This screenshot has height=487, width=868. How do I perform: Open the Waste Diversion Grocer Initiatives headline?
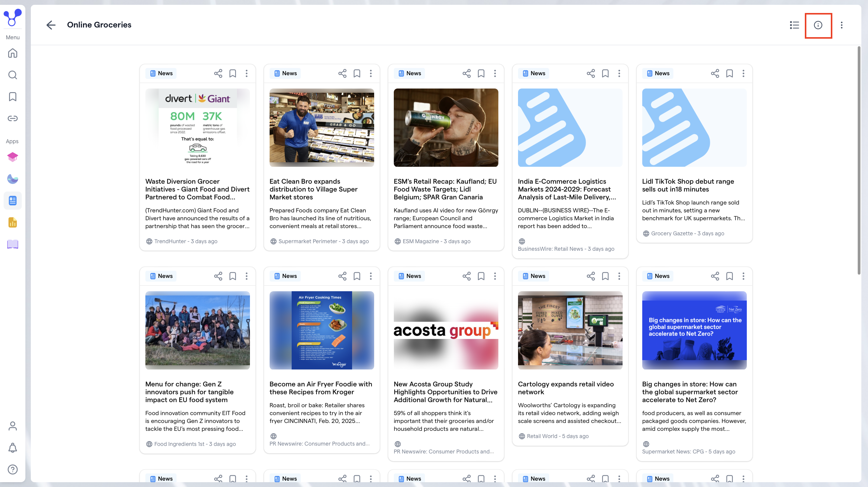click(x=197, y=189)
